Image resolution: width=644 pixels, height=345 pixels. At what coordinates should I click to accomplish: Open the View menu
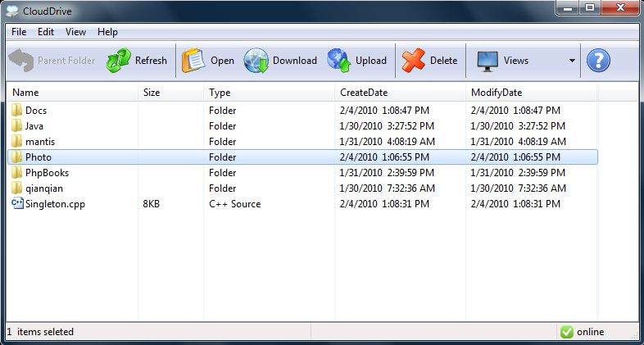point(75,32)
